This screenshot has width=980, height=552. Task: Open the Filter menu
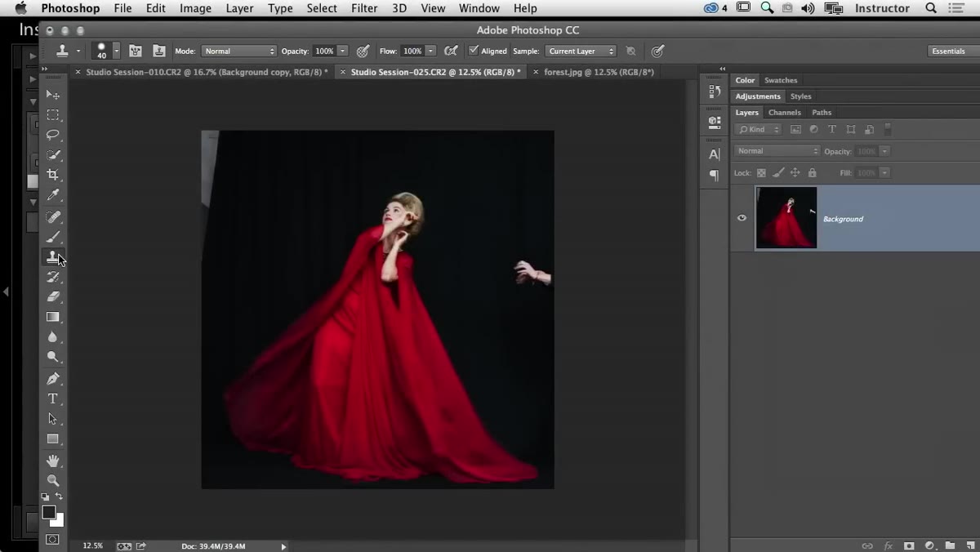pyautogui.click(x=364, y=8)
